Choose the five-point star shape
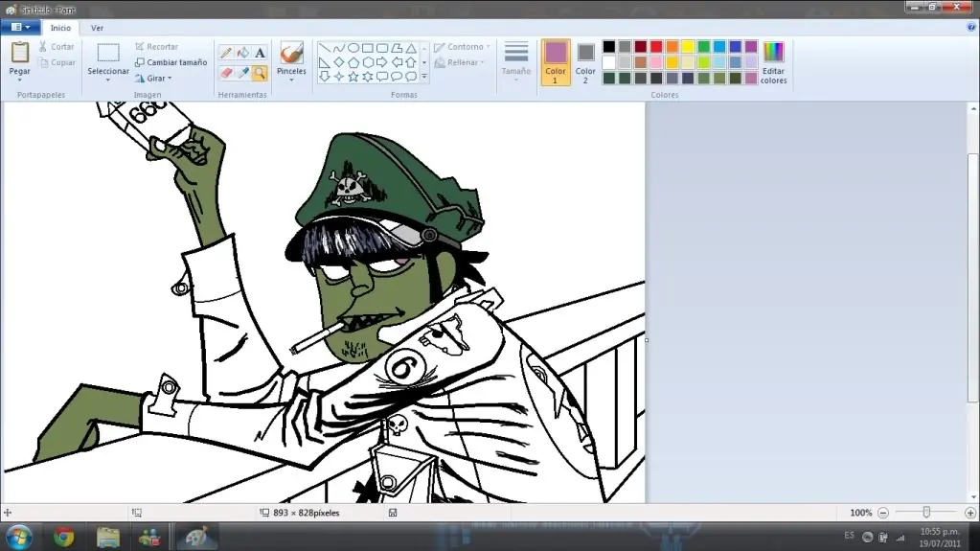Viewport: 980px width, 551px height. click(353, 77)
